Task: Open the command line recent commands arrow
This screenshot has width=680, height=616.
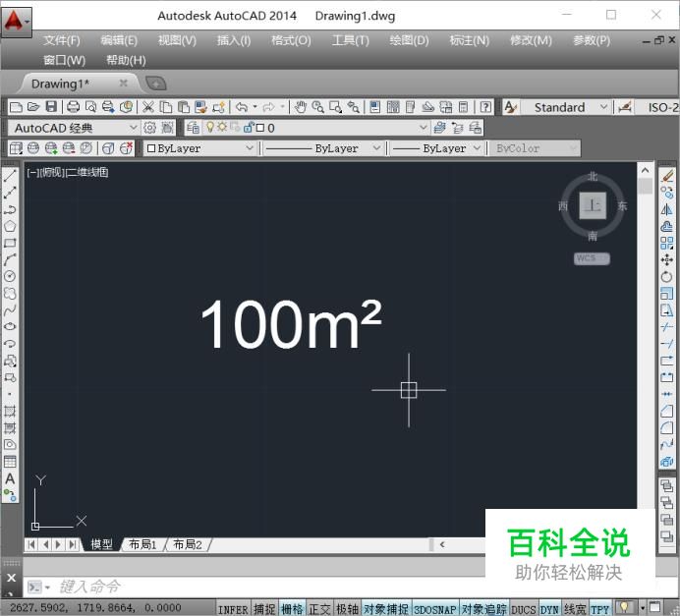Action: coord(47,588)
